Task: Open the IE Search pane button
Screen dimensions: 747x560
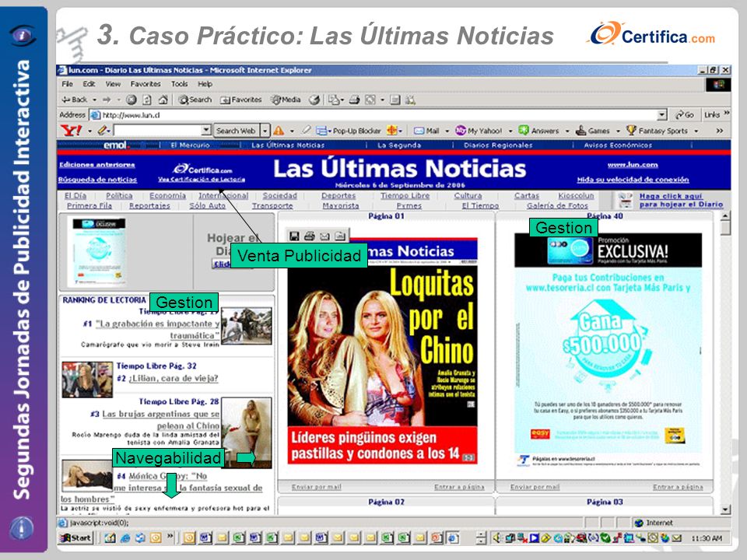Action: (x=195, y=100)
